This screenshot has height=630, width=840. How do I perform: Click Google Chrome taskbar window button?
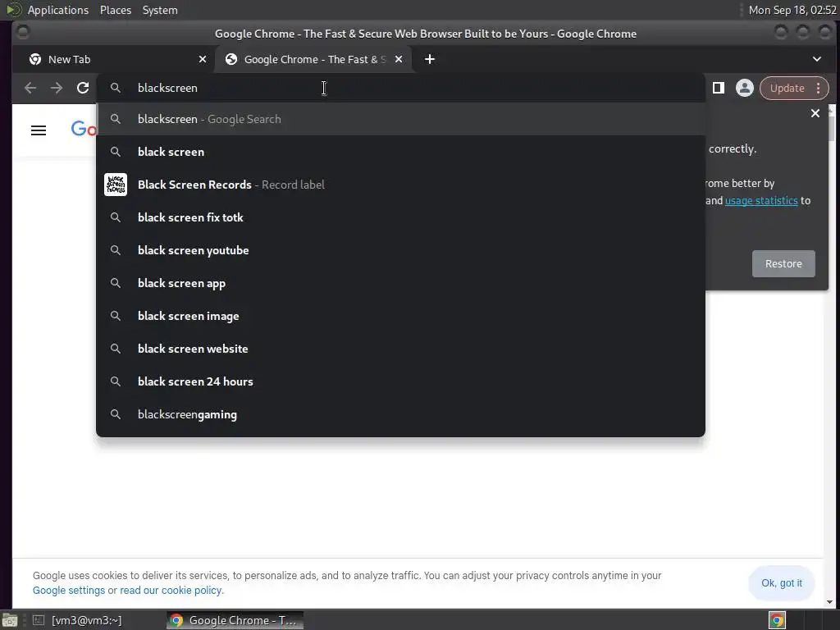coord(235,620)
